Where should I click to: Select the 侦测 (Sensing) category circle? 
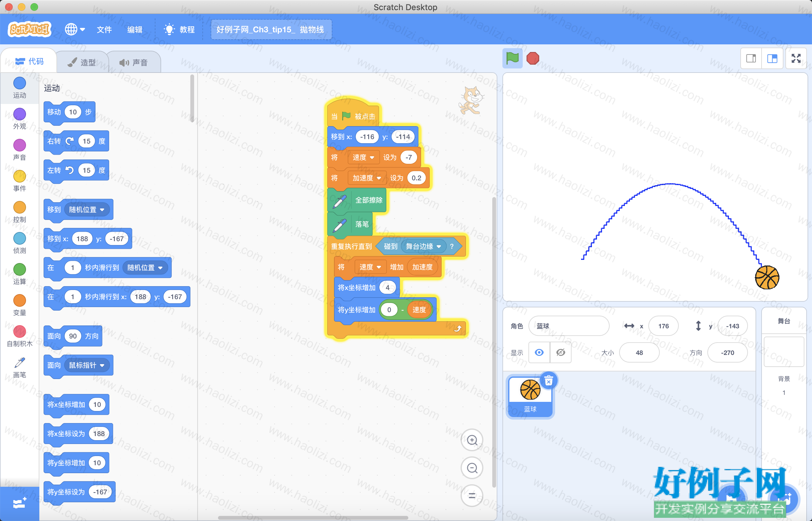[20, 239]
